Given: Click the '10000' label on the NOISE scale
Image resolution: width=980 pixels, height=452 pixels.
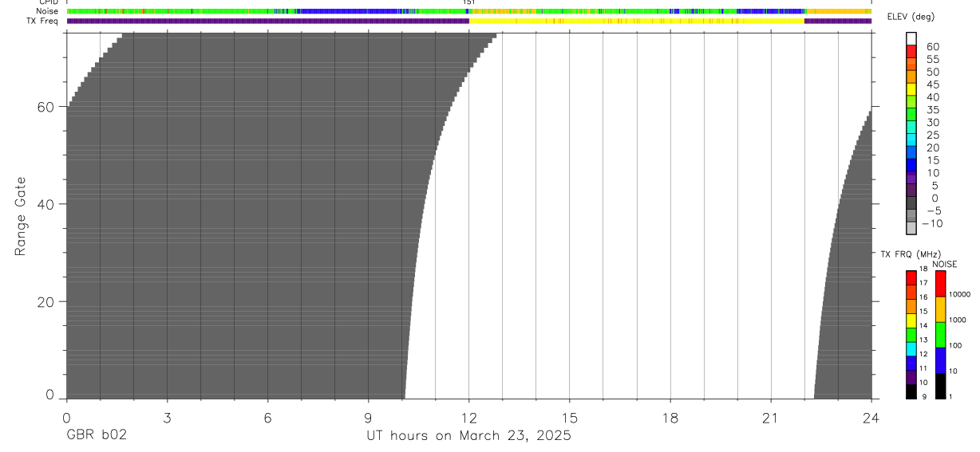Looking at the screenshot, I should click(x=959, y=294).
